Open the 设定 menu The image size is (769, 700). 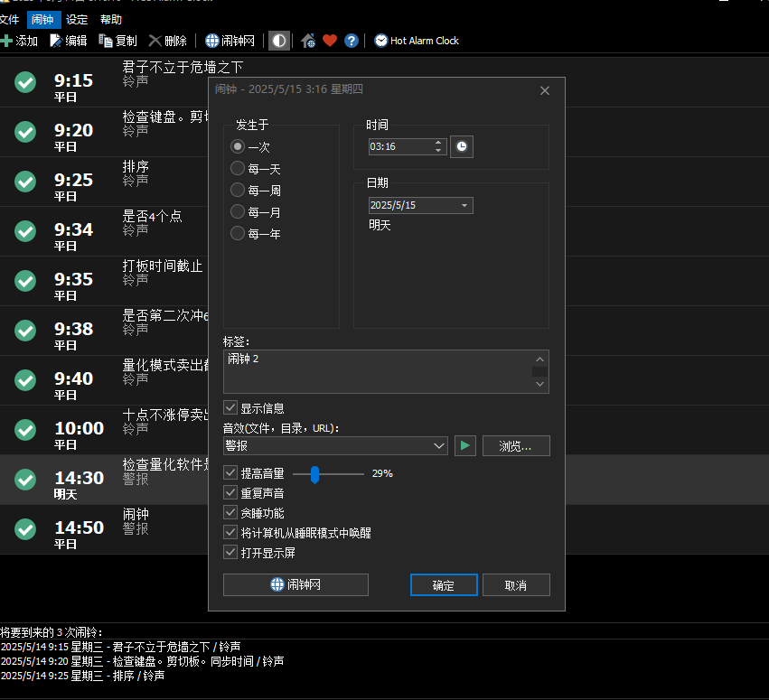(x=78, y=19)
